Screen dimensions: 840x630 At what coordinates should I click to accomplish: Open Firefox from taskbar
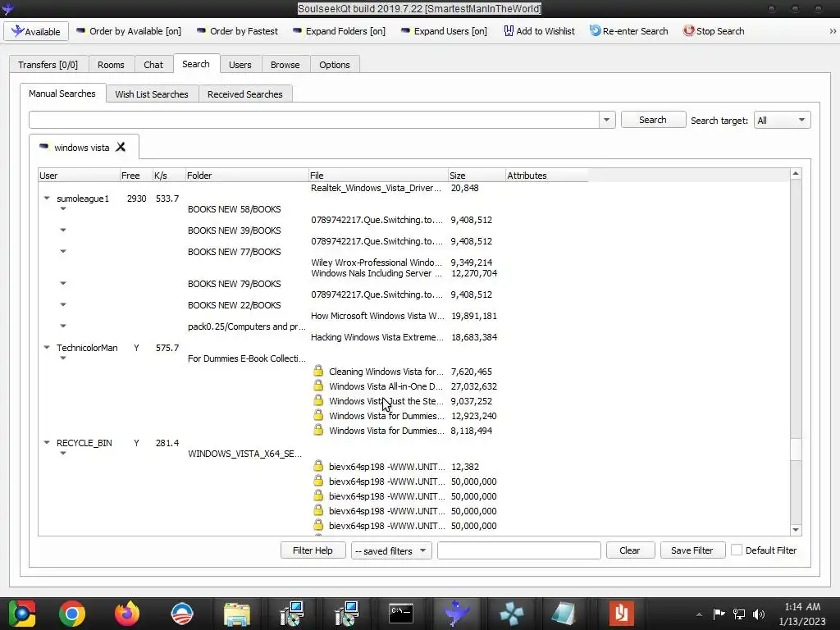[127, 614]
